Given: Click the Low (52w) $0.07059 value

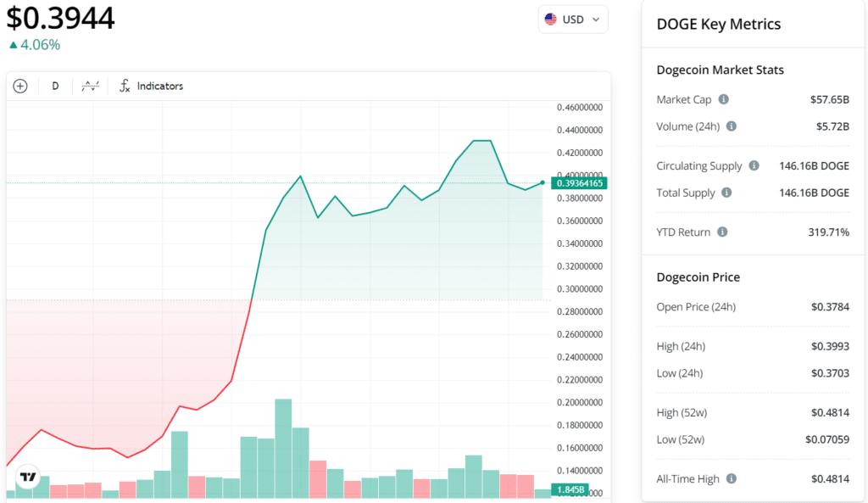Looking at the screenshot, I should pyautogui.click(x=827, y=439).
